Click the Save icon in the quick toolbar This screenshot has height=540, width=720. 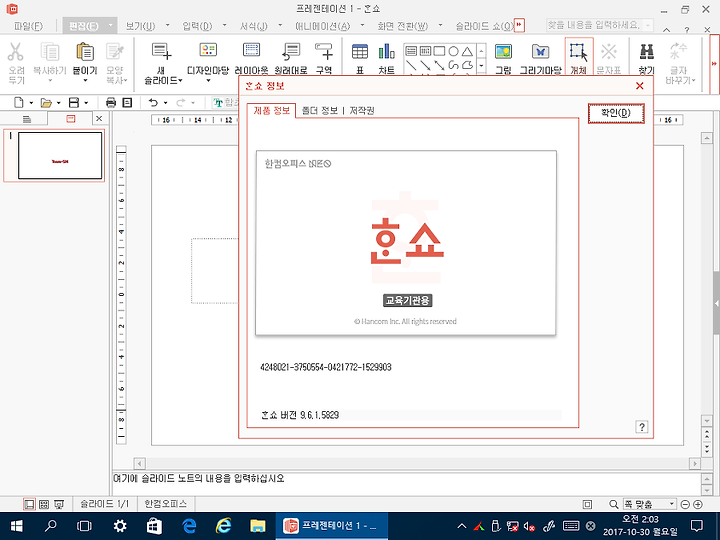click(x=73, y=102)
